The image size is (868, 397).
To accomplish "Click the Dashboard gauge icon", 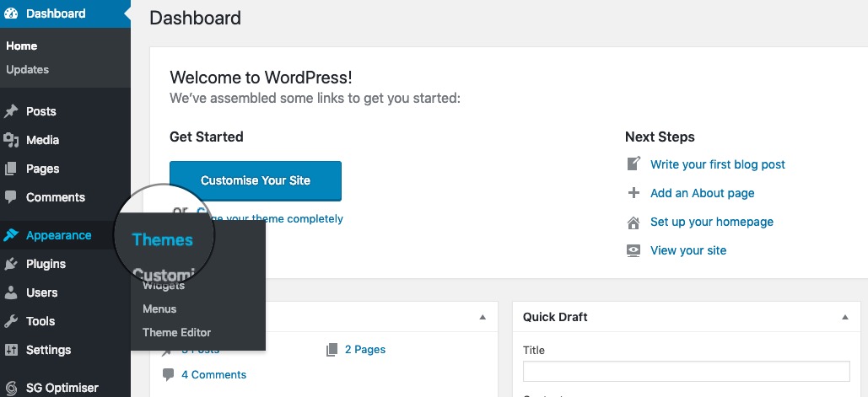I will tap(11, 13).
